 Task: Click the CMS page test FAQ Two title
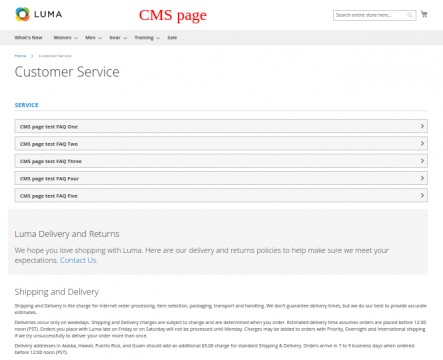pos(49,144)
